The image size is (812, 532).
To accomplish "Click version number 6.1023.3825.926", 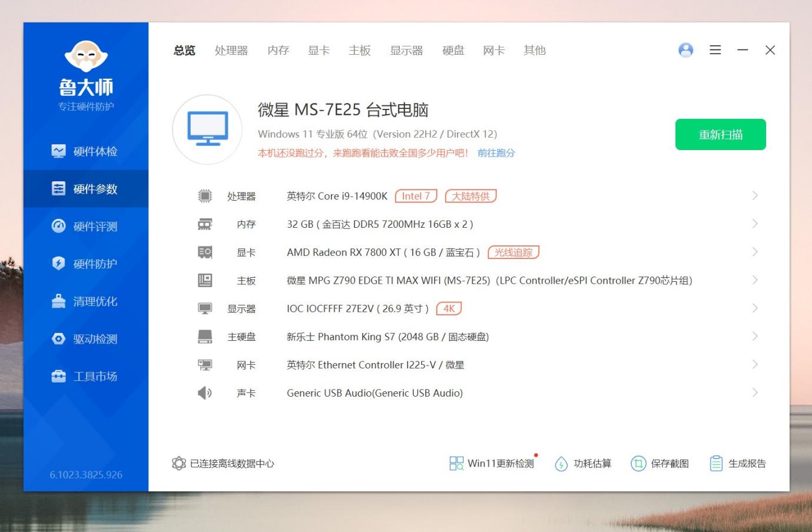I will coord(86,475).
